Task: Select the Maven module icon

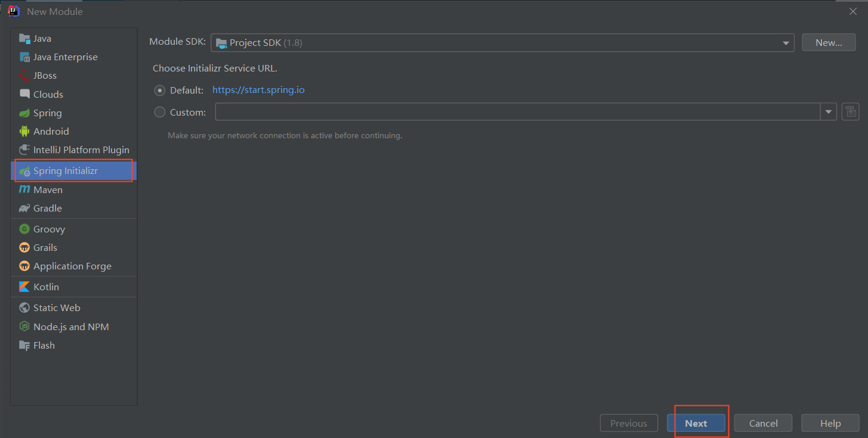Action: point(24,190)
